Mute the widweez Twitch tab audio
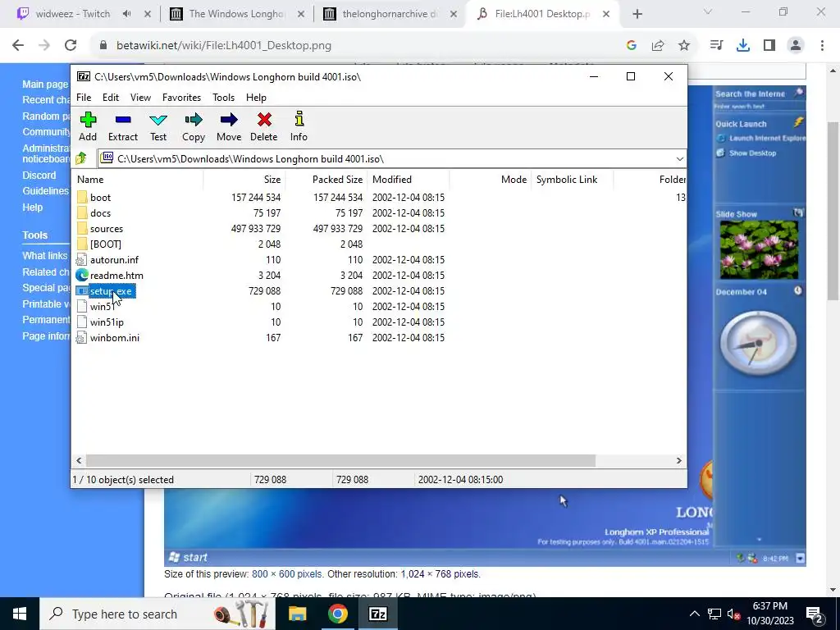 pyautogui.click(x=126, y=14)
